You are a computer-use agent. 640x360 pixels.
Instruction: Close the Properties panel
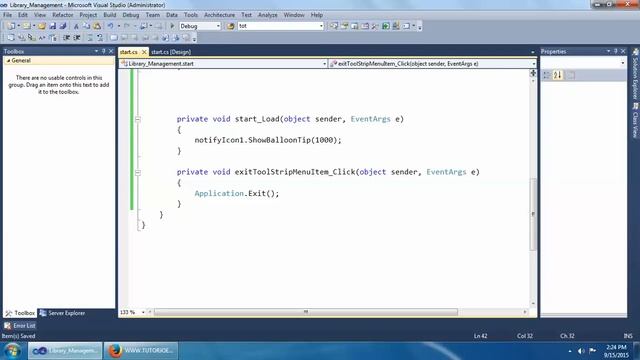[x=623, y=51]
